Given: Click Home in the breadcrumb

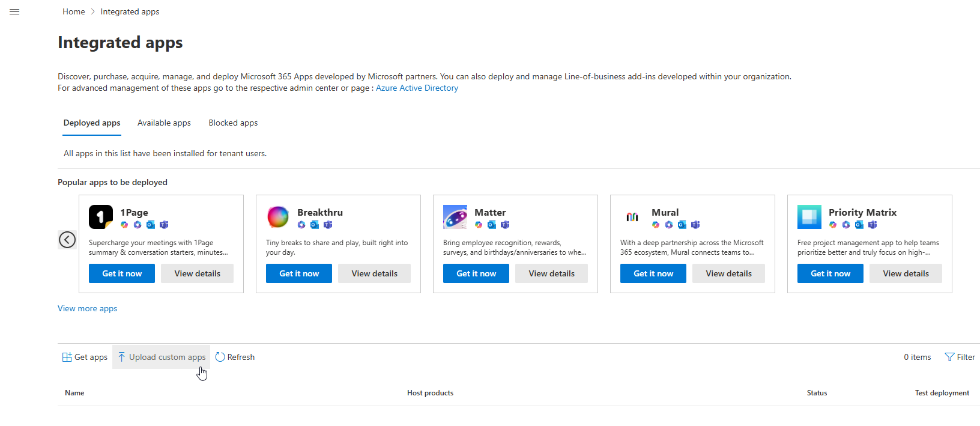Looking at the screenshot, I should click(x=74, y=11).
